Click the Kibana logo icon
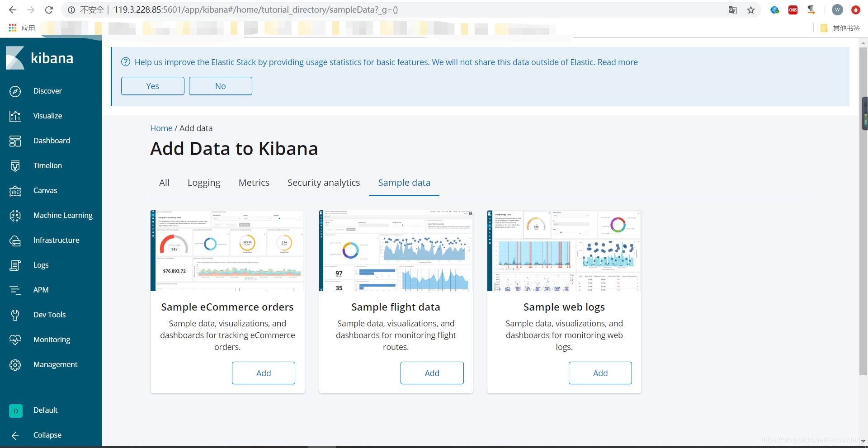Image resolution: width=868 pixels, height=448 pixels. pos(15,58)
